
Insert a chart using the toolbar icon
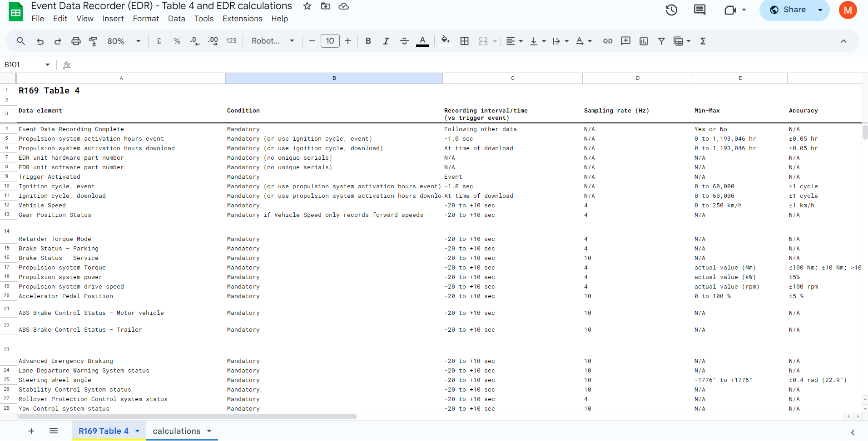[x=644, y=41]
